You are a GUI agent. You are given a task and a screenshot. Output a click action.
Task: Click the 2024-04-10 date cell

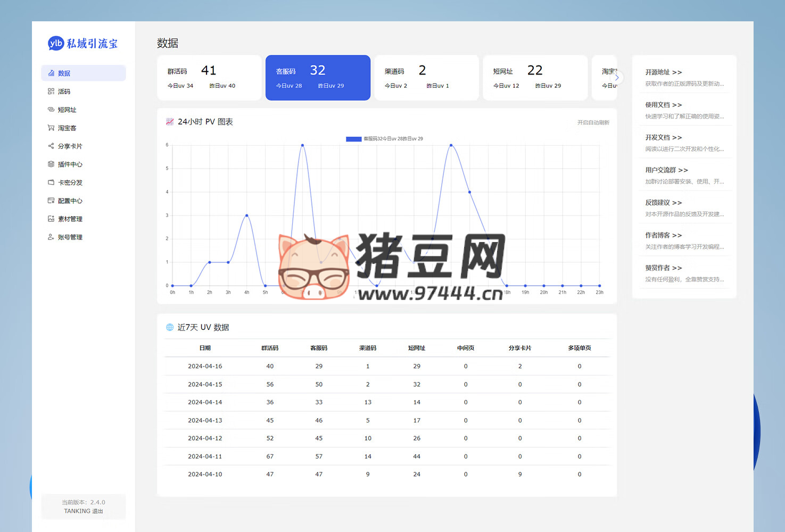[x=205, y=474]
